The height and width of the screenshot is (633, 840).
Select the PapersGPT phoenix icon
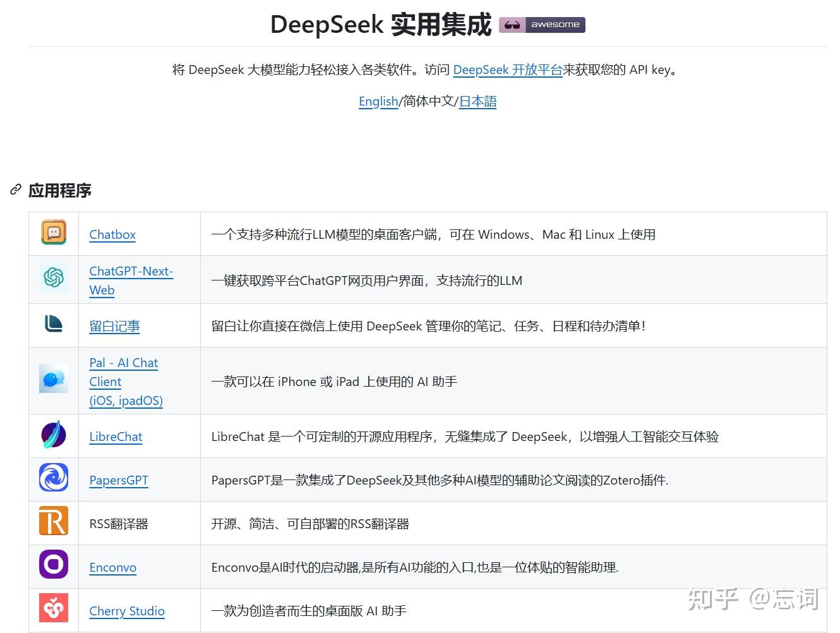(53, 478)
